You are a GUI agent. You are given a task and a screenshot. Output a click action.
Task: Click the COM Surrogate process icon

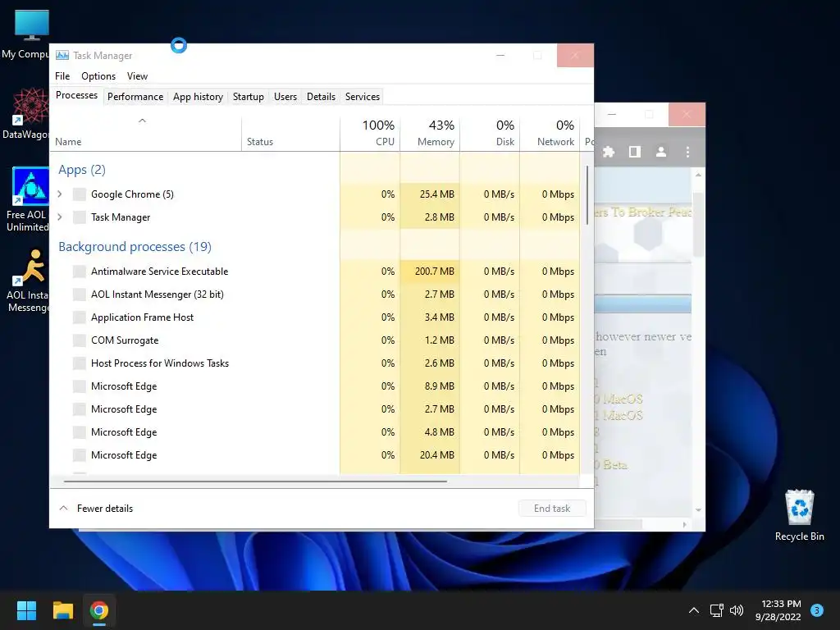coord(80,340)
